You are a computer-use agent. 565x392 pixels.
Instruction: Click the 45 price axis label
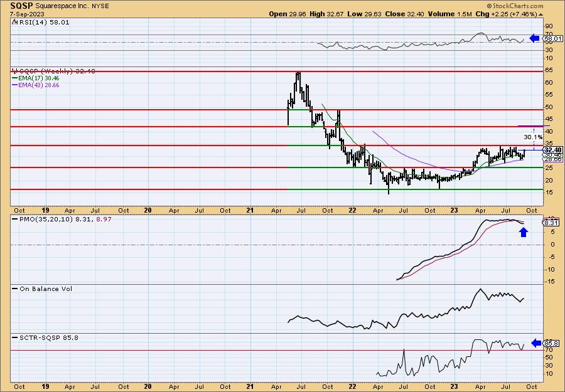pos(549,119)
